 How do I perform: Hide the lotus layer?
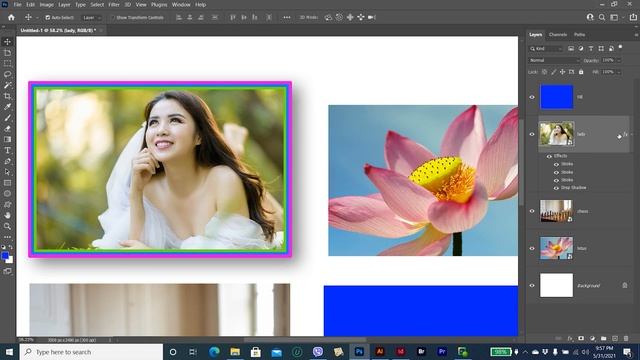[532, 248]
